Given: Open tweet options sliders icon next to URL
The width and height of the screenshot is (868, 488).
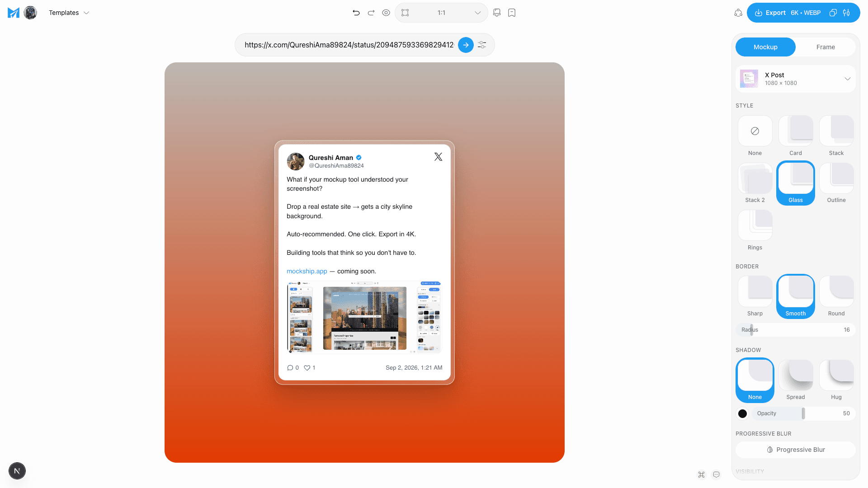Looking at the screenshot, I should [x=482, y=45].
